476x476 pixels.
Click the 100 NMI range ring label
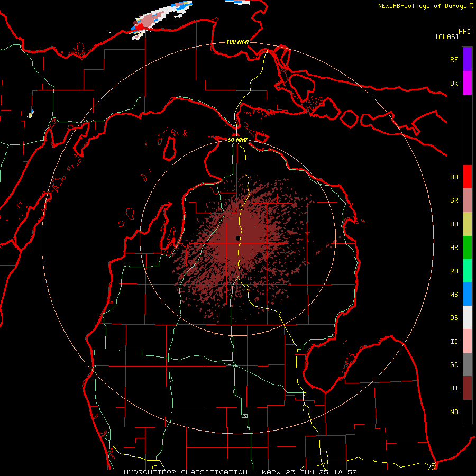tap(237, 42)
